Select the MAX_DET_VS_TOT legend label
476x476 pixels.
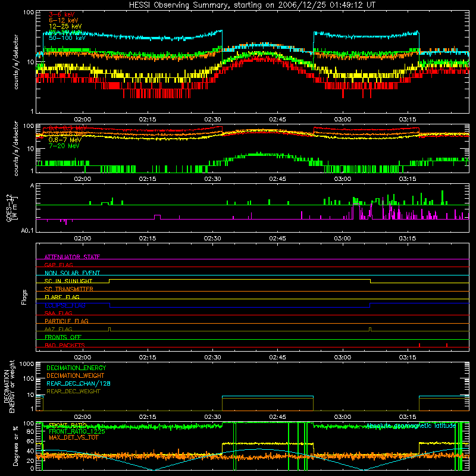click(x=73, y=437)
